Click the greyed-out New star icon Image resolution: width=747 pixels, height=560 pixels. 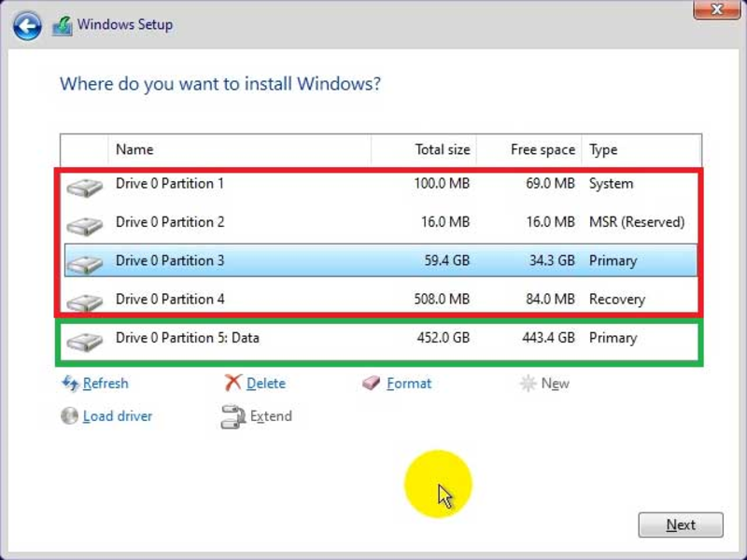click(528, 384)
